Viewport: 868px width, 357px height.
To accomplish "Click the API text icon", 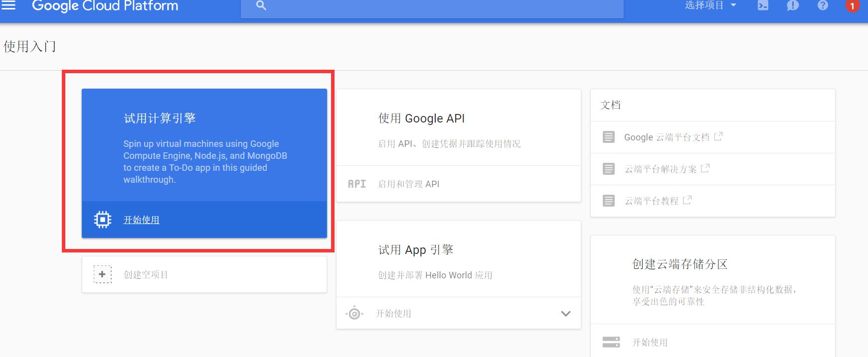I will coord(357,184).
